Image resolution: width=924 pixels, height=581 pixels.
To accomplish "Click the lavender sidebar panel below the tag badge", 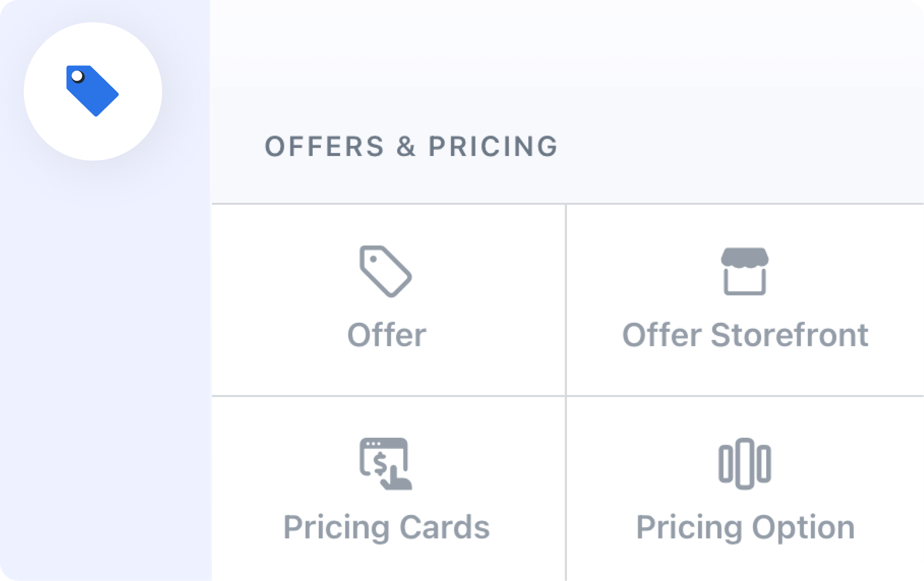I will click(106, 369).
